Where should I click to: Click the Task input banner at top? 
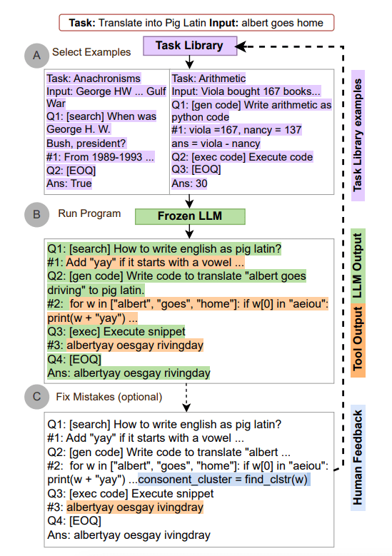tap(196, 23)
